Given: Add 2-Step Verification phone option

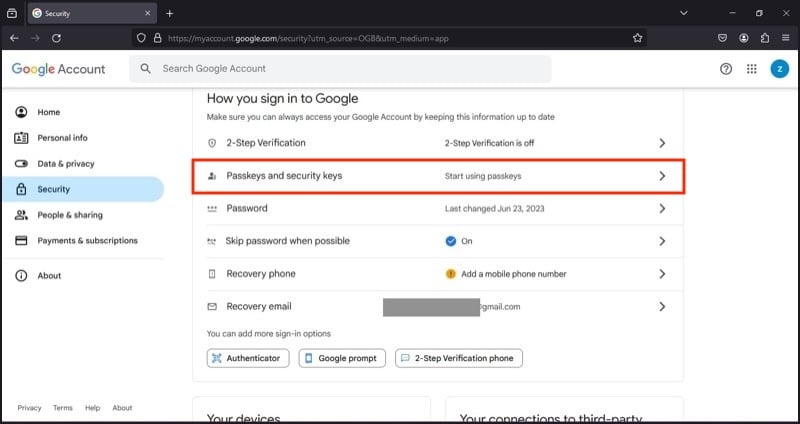Looking at the screenshot, I should click(459, 358).
